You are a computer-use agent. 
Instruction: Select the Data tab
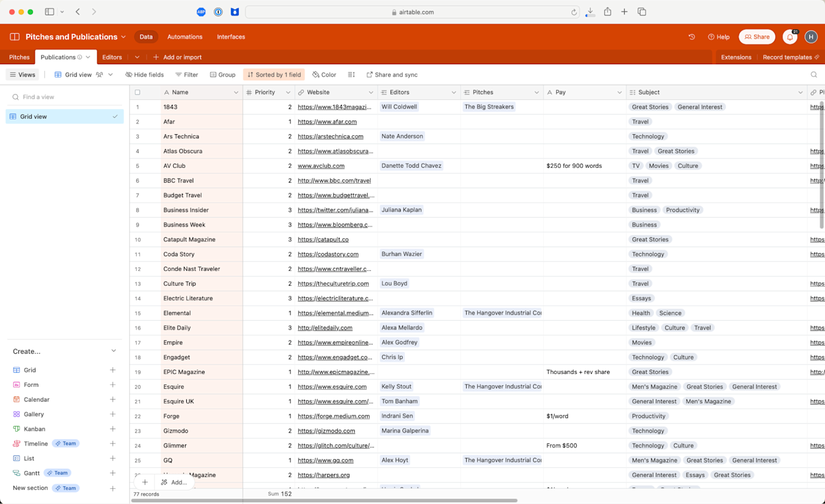click(146, 37)
